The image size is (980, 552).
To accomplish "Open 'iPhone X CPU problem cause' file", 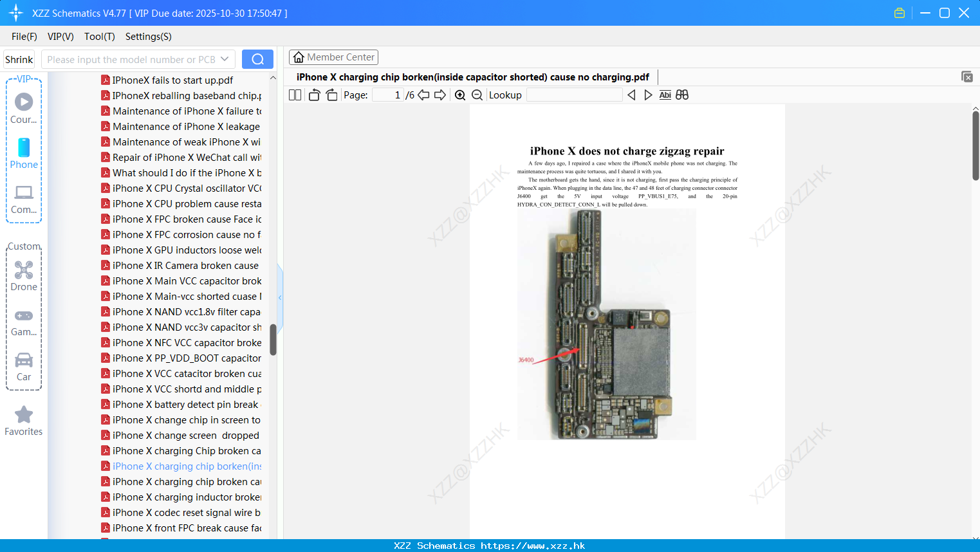I will click(181, 203).
